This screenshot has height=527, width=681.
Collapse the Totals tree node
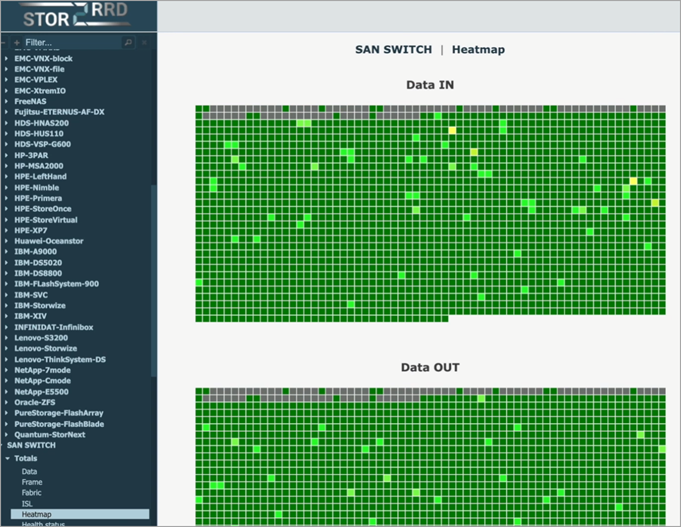(x=7, y=458)
